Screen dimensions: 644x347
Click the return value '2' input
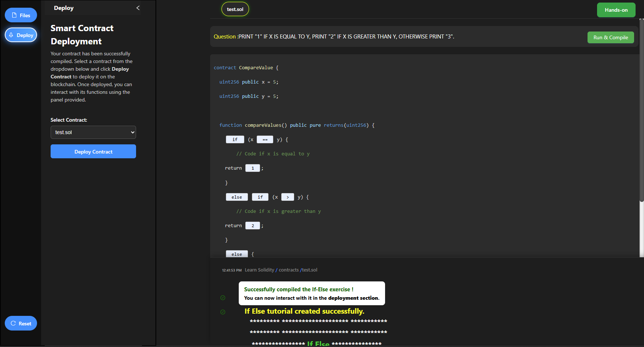[x=252, y=226]
